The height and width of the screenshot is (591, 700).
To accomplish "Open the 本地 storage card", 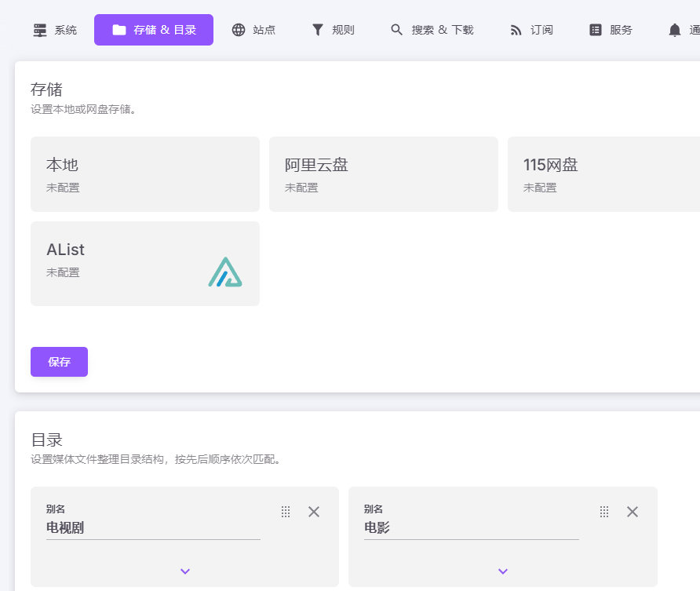I will coord(145,174).
